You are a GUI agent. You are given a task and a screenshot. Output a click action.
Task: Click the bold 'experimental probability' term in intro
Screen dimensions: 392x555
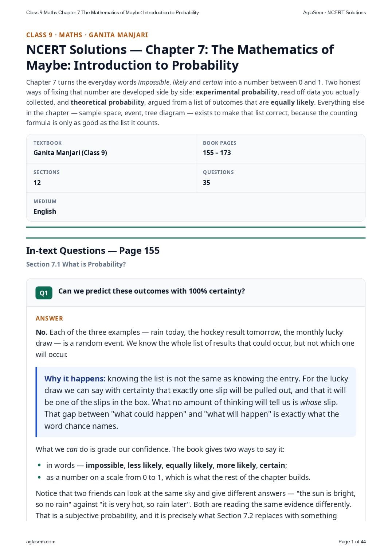tap(236, 92)
